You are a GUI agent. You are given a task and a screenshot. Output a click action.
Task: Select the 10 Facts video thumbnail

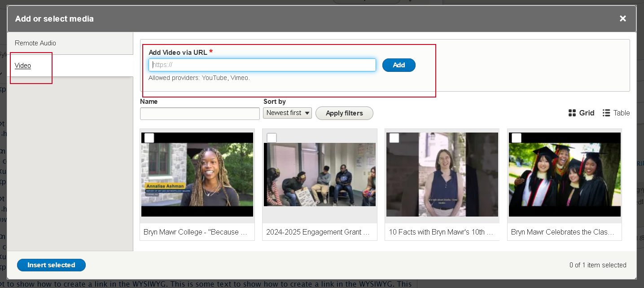click(442, 175)
